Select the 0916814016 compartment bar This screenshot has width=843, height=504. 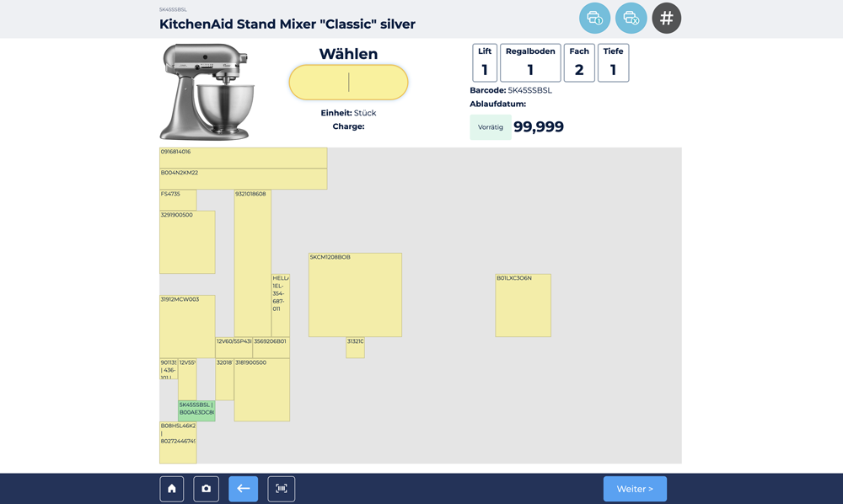(x=243, y=158)
